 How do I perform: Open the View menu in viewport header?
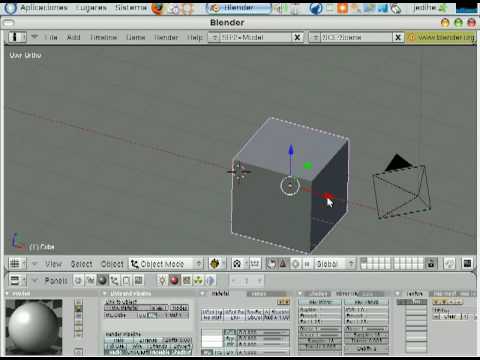53,264
